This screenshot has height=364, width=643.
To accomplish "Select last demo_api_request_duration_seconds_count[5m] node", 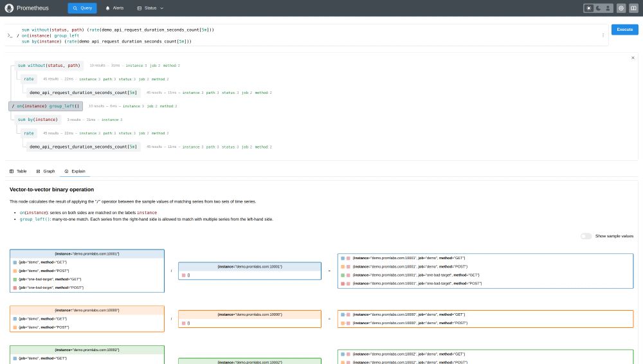I will click(x=83, y=147).
